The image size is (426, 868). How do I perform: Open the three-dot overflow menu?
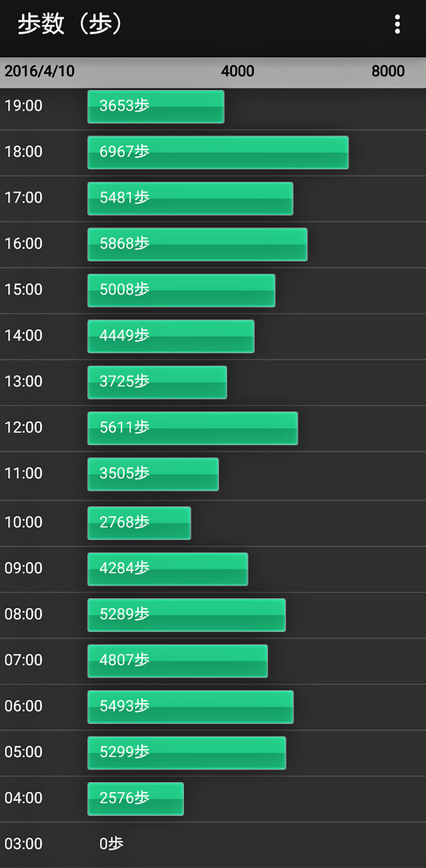397,24
